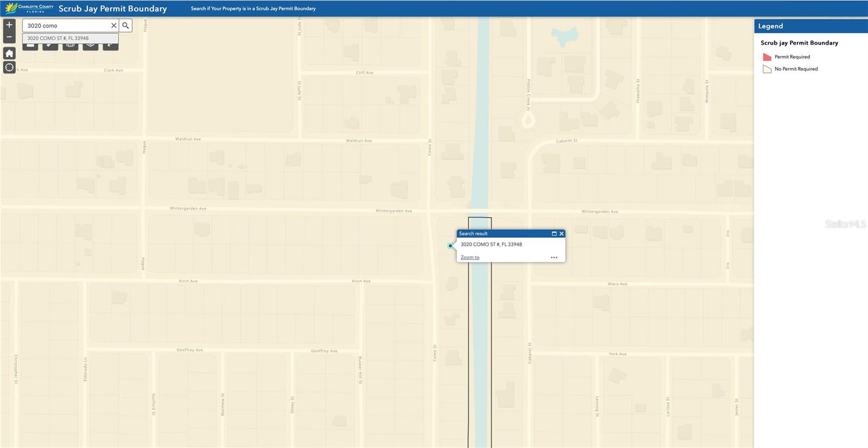Click the No Permit Required legend swatch
This screenshot has height=448, width=868.
click(x=767, y=69)
